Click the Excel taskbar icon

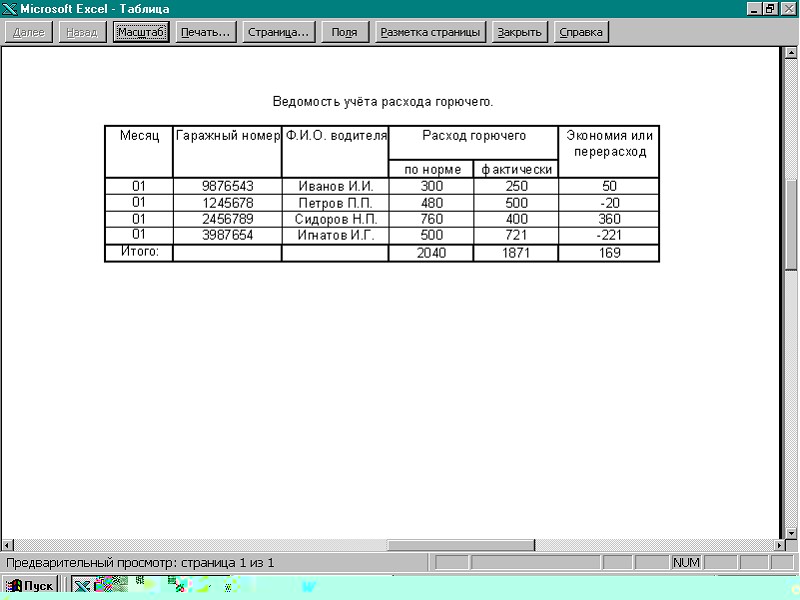pos(83,586)
